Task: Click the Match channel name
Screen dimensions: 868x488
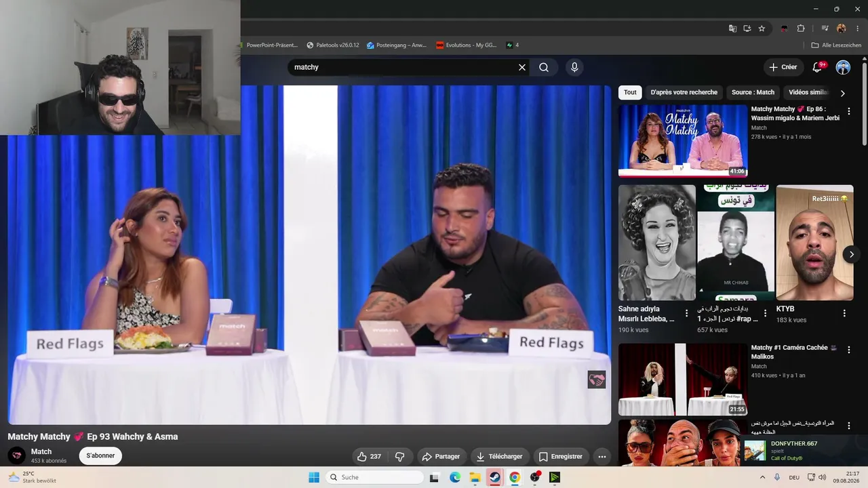Action: pos(41,451)
